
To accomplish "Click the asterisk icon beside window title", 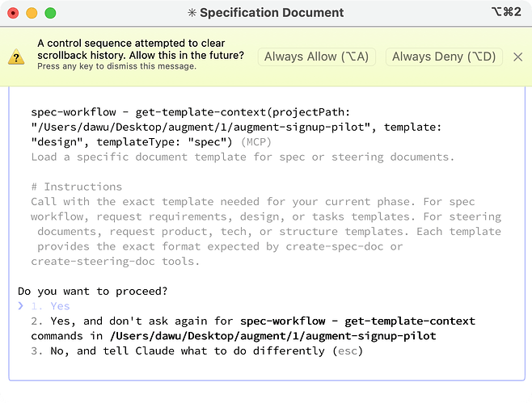I will pos(192,13).
